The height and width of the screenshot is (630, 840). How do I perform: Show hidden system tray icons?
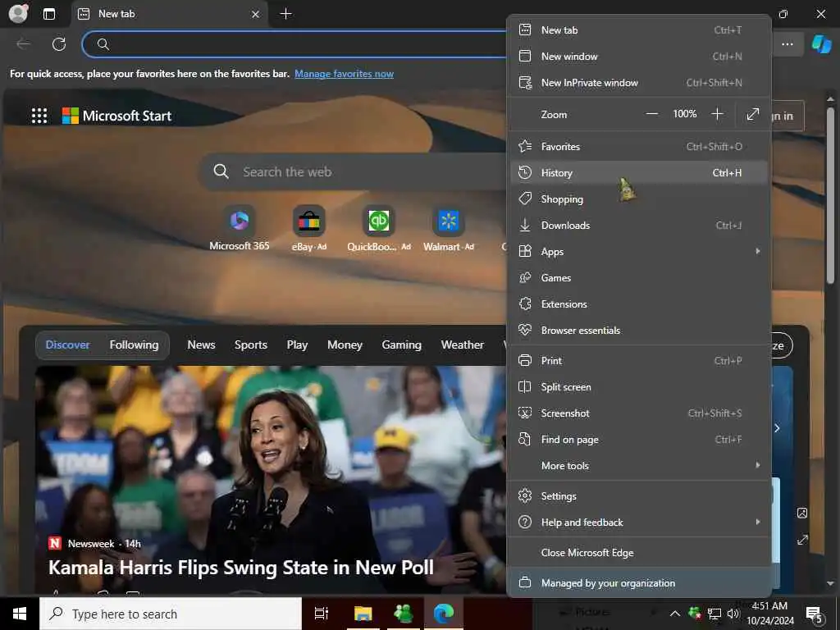coord(675,614)
